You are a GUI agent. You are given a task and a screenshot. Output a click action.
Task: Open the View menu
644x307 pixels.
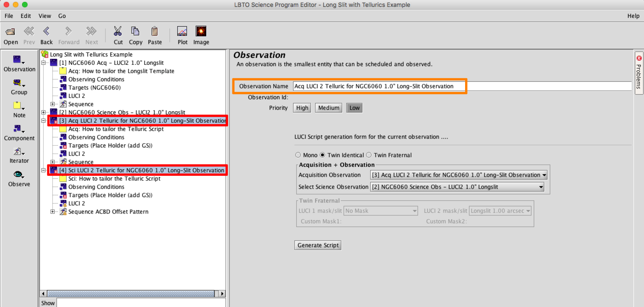(x=45, y=16)
